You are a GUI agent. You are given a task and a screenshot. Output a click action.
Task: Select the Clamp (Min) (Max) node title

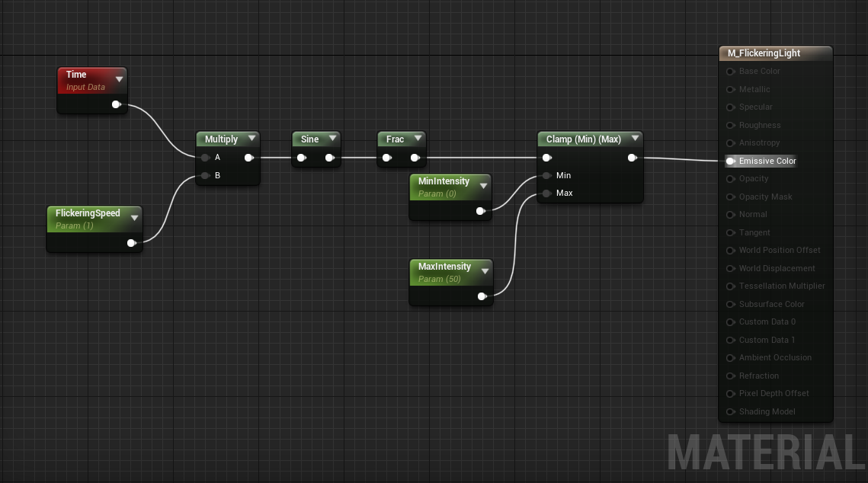584,139
